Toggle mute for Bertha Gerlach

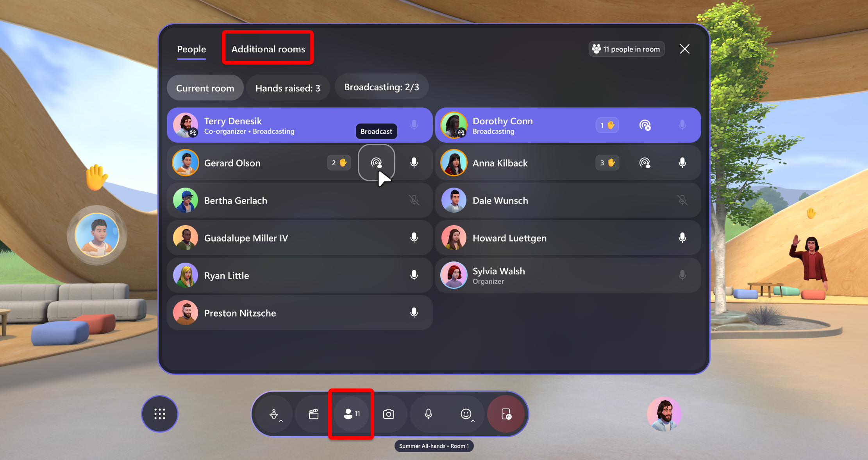click(x=414, y=200)
